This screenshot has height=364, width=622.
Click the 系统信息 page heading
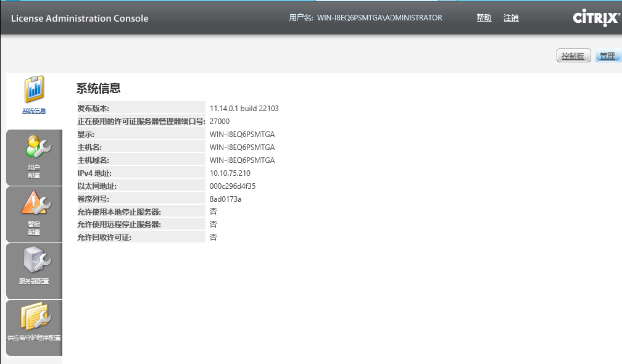(x=98, y=88)
